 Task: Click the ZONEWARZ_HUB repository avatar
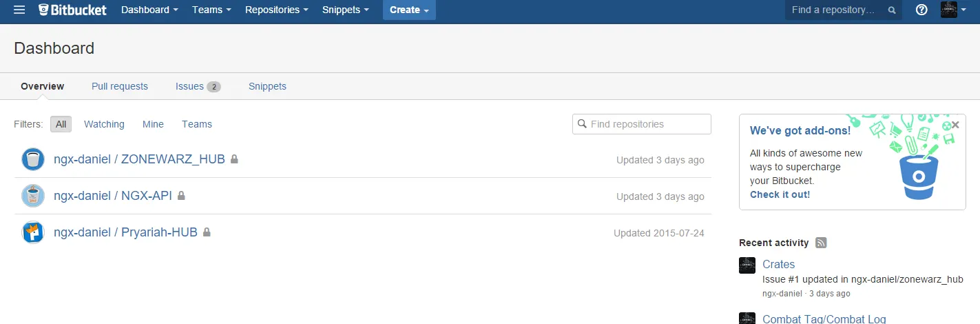[33, 159]
